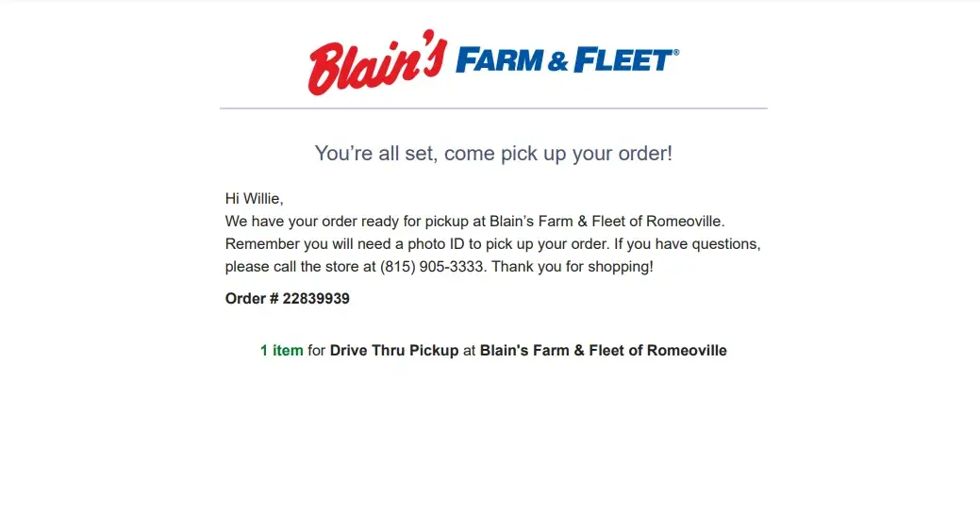Click the ampersand in the Farm & Fleet logo
Screen dimensions: 980x512
click(x=557, y=62)
